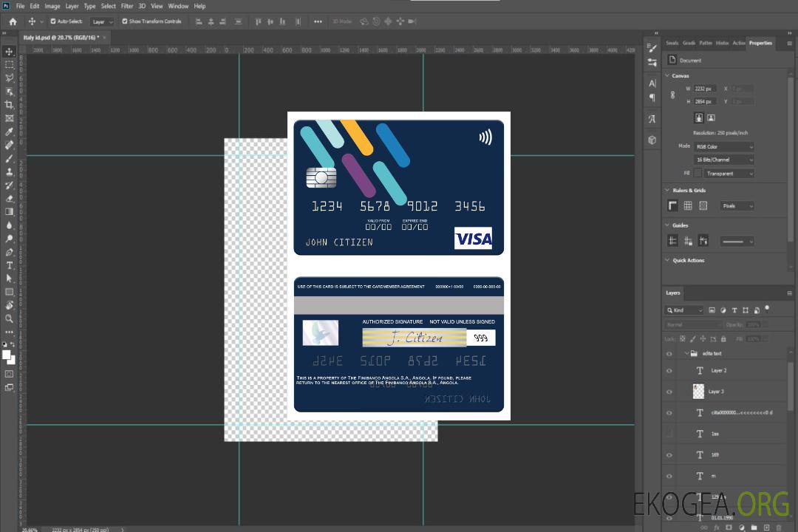Collapse the 'edite text' layer group
This screenshot has width=798, height=532.
click(686, 353)
